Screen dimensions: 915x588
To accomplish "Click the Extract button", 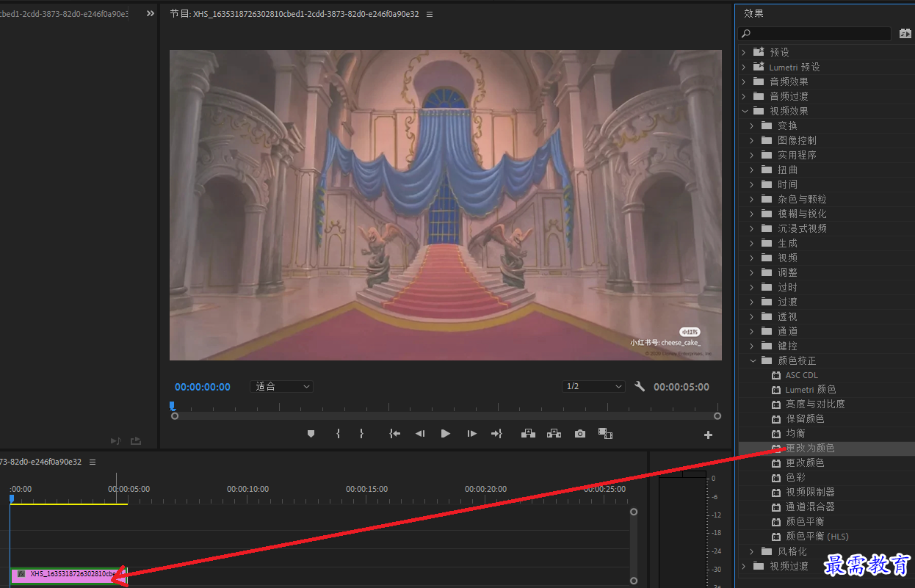I will pos(554,434).
